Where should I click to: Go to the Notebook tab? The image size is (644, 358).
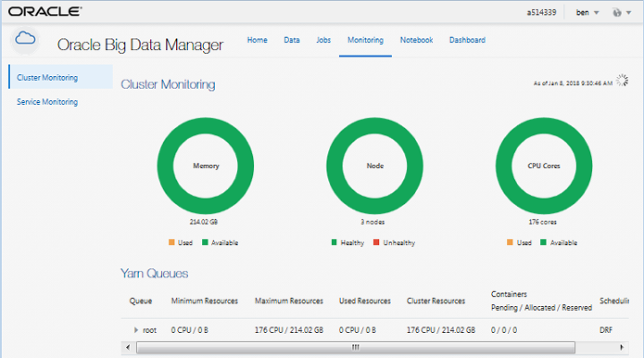click(416, 40)
